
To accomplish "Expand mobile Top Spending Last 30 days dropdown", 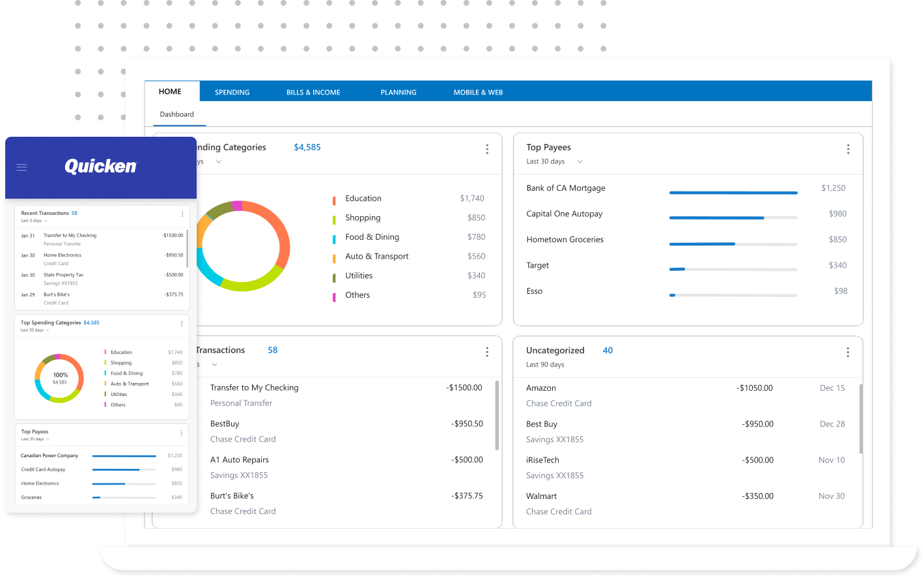I will click(48, 330).
